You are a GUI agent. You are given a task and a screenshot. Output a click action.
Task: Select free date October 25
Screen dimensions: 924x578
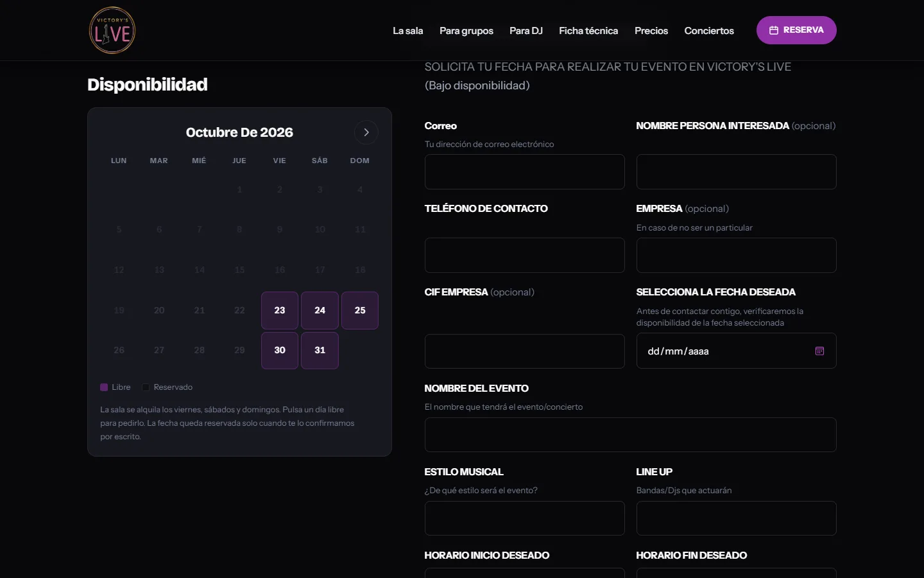[x=360, y=310]
